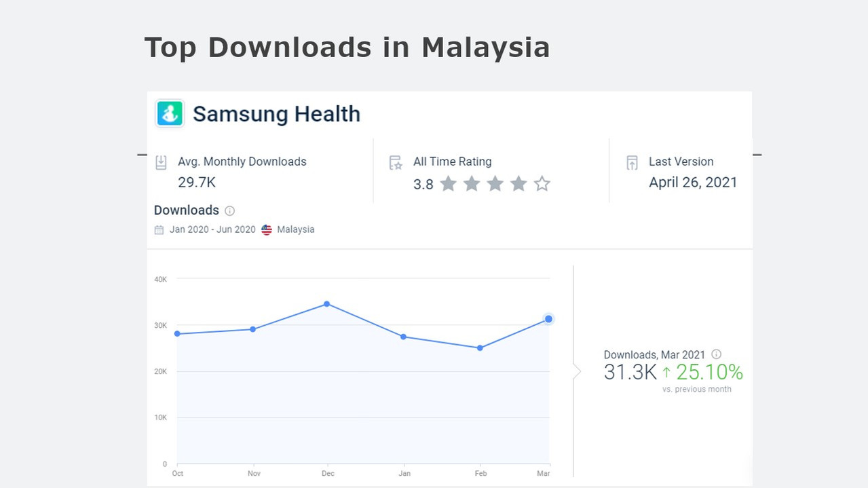Click the Last Version upload icon
868x488 pixels.
[x=633, y=162]
